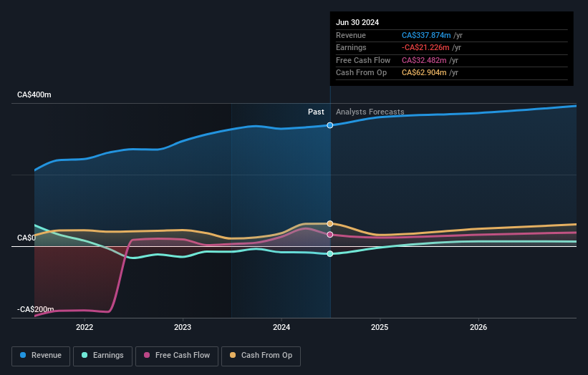Click the teal dot in Earnings legend

click(85, 355)
